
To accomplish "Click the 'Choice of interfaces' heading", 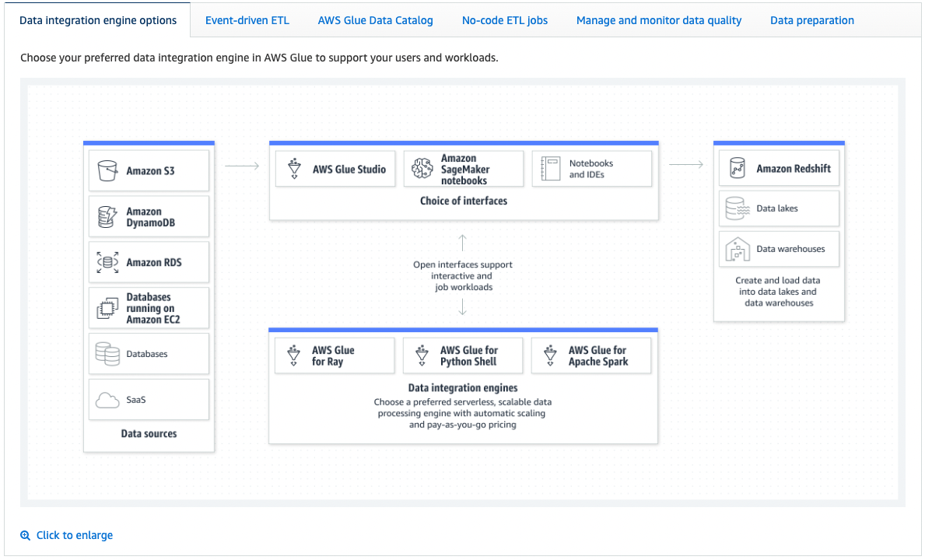I will (464, 201).
